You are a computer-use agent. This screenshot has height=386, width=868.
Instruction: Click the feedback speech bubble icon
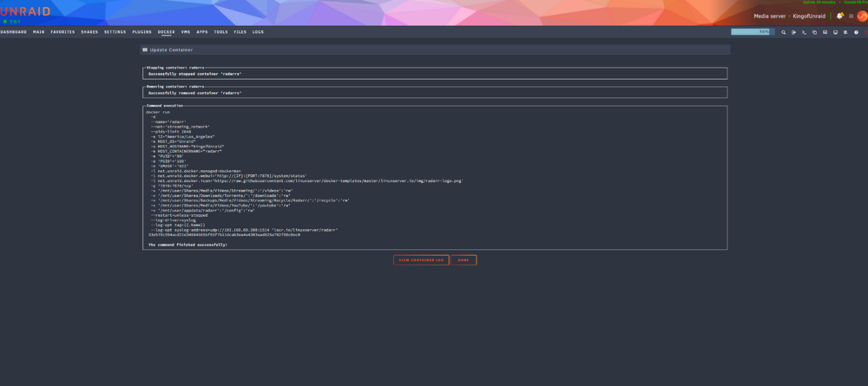tap(825, 32)
